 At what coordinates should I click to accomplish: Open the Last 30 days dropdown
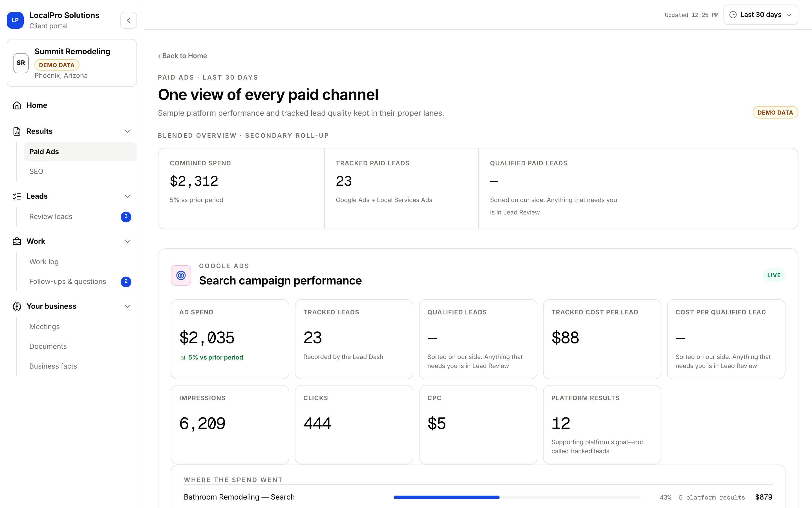click(x=761, y=15)
